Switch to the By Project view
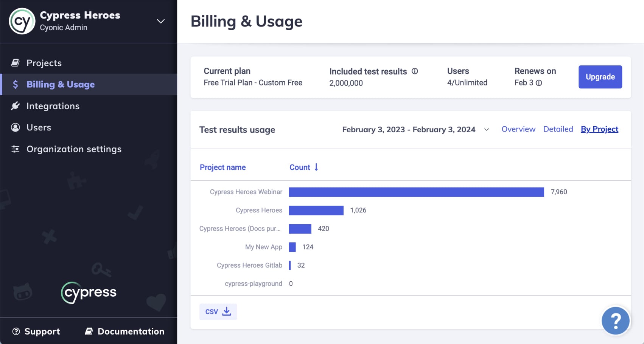This screenshot has width=644, height=344. [x=599, y=129]
